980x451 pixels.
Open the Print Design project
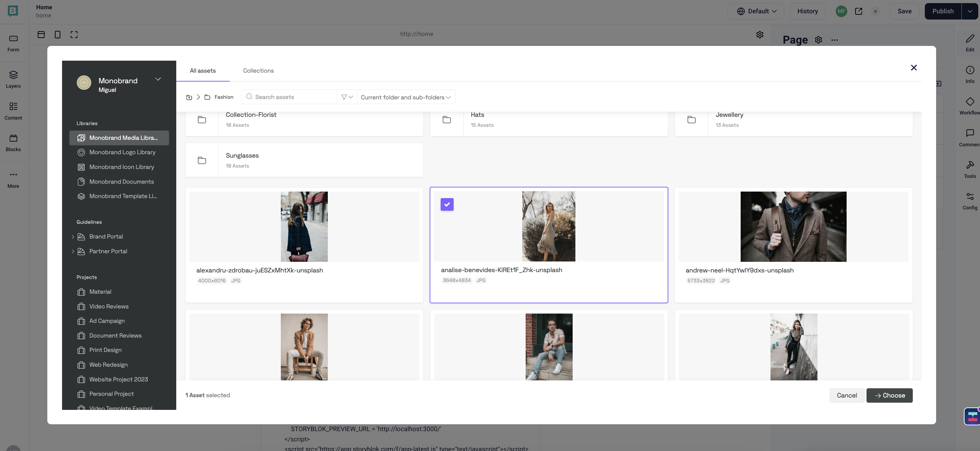(x=119, y=350)
